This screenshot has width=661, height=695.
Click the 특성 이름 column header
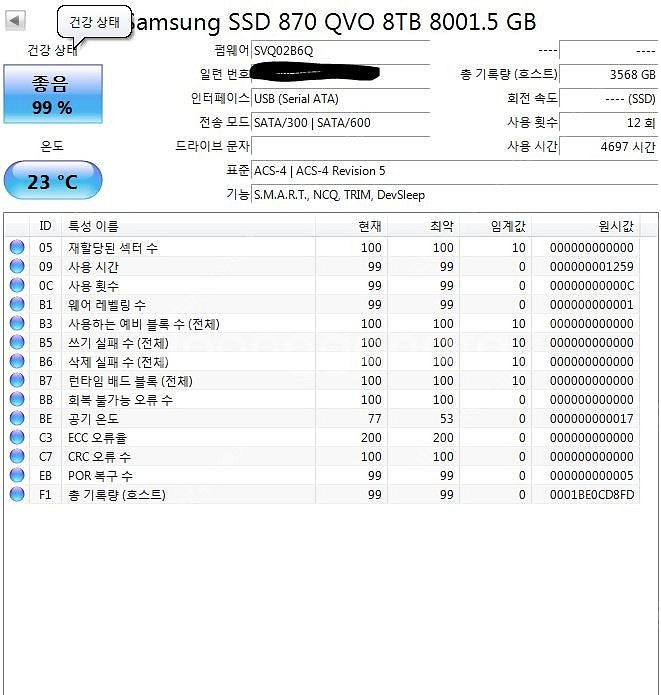[x=188, y=226]
